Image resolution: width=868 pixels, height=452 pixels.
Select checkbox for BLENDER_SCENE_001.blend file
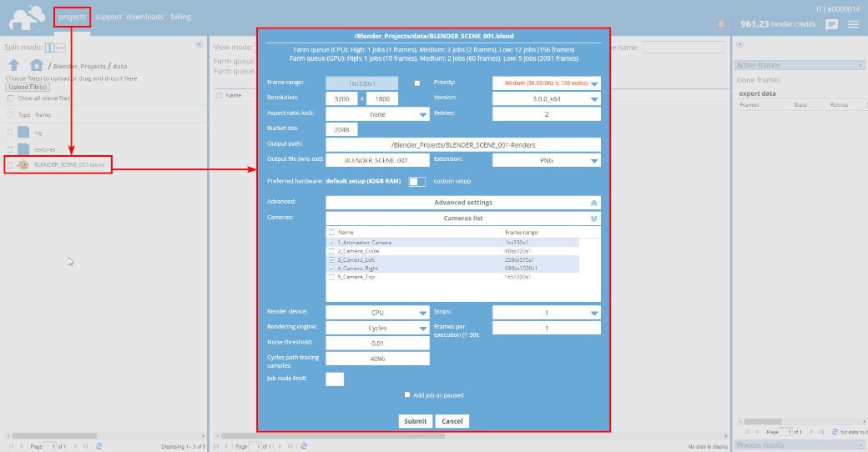(x=9, y=165)
